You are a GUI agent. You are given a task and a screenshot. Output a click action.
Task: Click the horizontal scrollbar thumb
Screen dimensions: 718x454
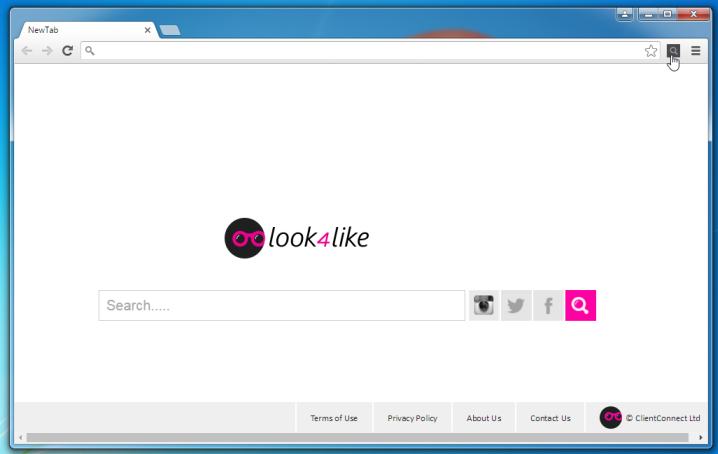357,438
